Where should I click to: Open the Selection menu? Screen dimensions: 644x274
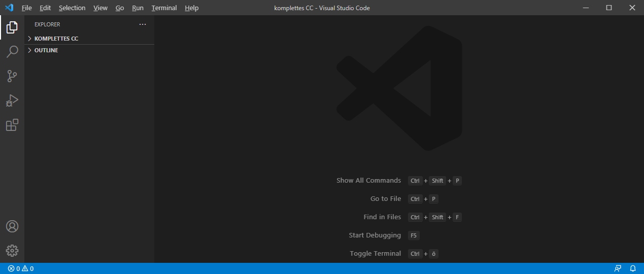pyautogui.click(x=72, y=8)
